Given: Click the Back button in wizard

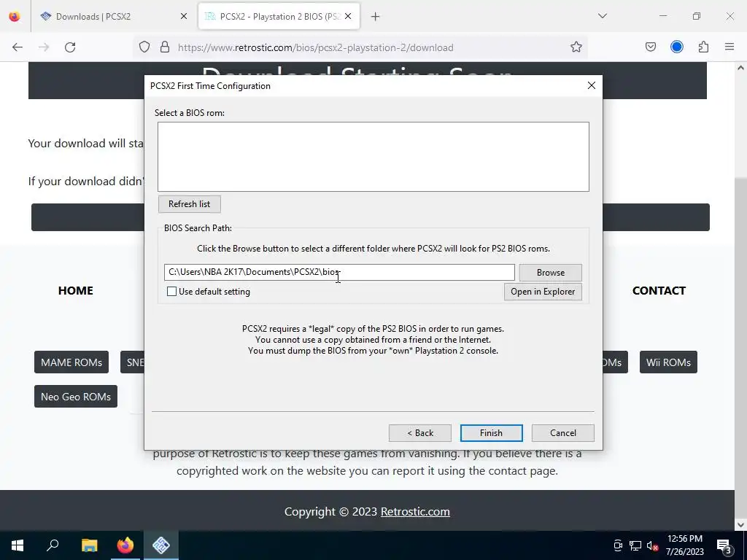Looking at the screenshot, I should coord(419,433).
